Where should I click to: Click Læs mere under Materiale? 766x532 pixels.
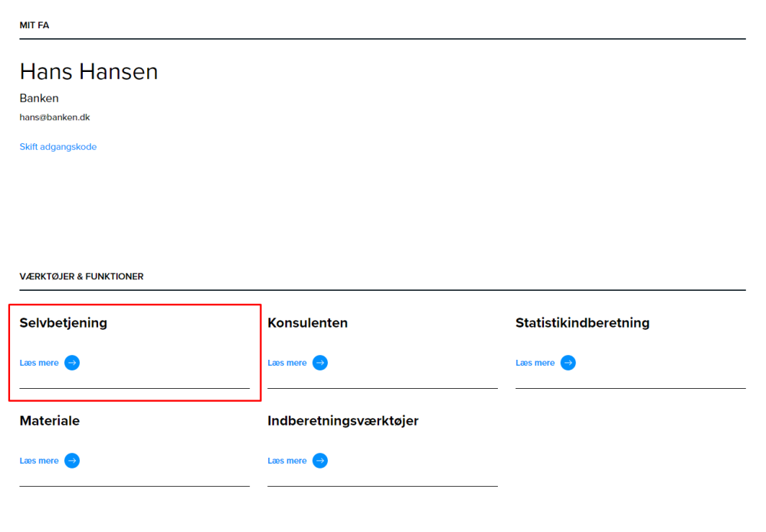coord(39,461)
